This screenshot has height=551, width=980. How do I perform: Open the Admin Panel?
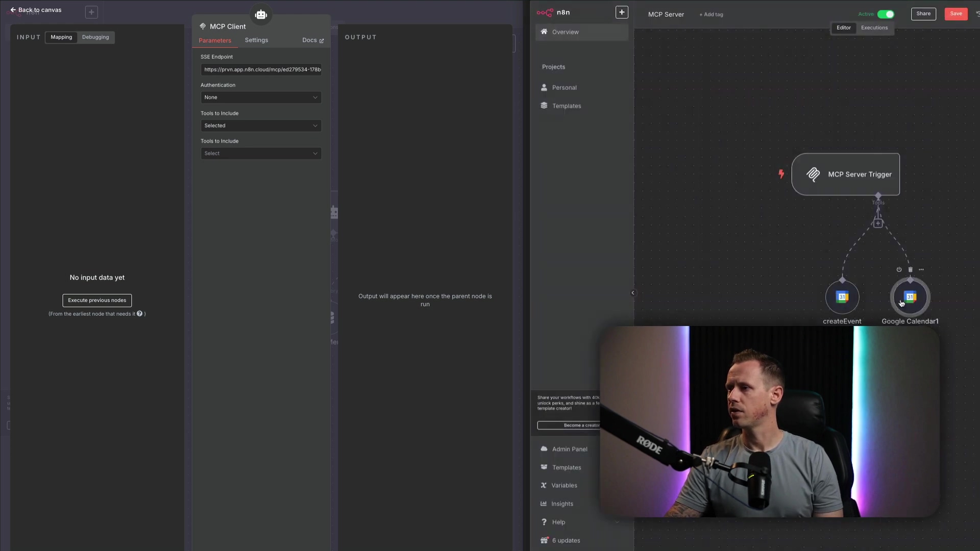tap(569, 449)
